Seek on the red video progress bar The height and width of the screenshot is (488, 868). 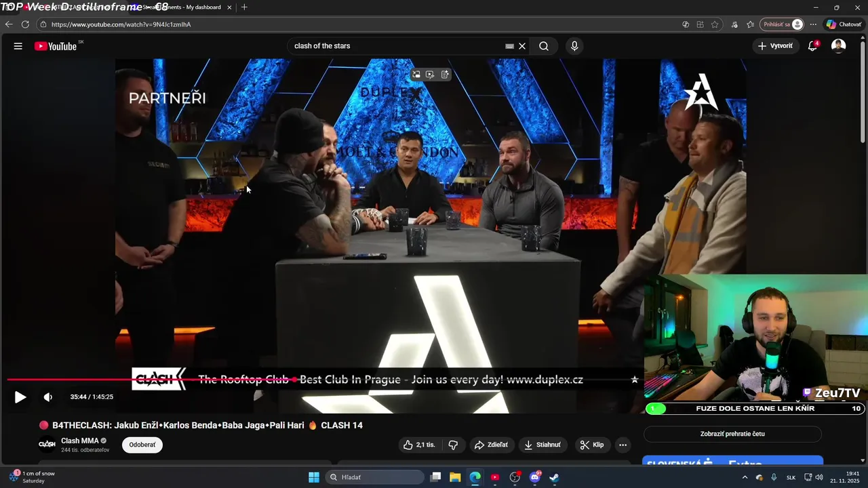click(322, 380)
